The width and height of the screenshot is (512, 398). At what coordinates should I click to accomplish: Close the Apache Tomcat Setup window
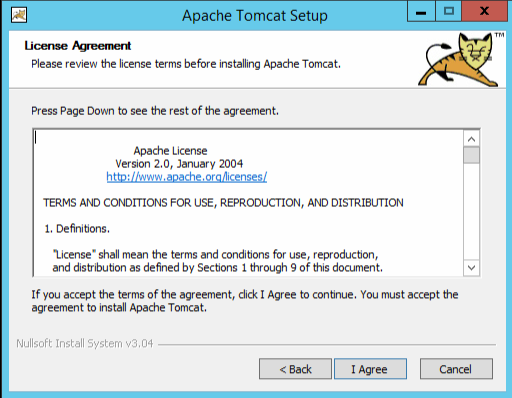pos(484,11)
